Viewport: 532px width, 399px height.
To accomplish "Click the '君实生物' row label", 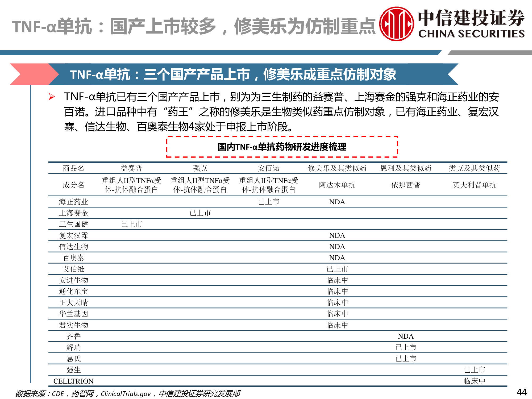I will (73, 325).
